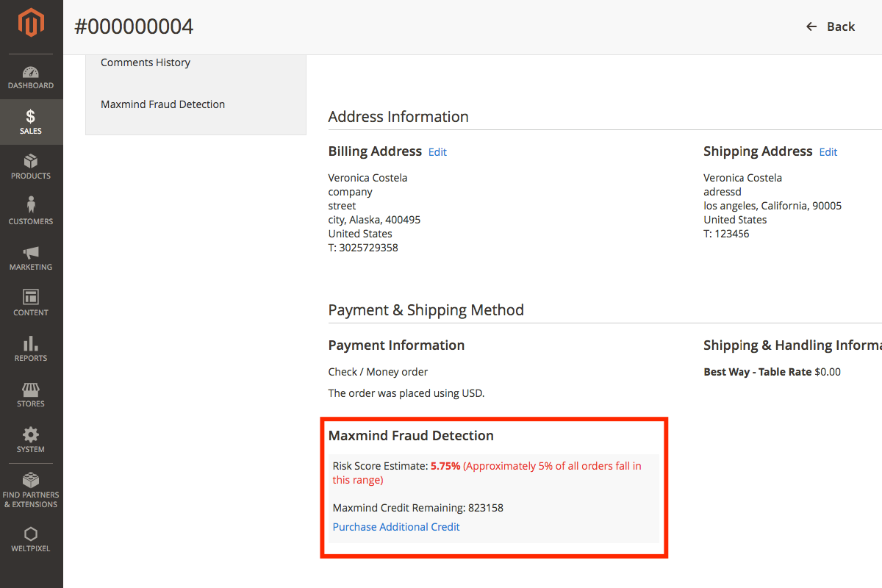
Task: Click Purchase Additional Credit link
Action: (x=396, y=527)
